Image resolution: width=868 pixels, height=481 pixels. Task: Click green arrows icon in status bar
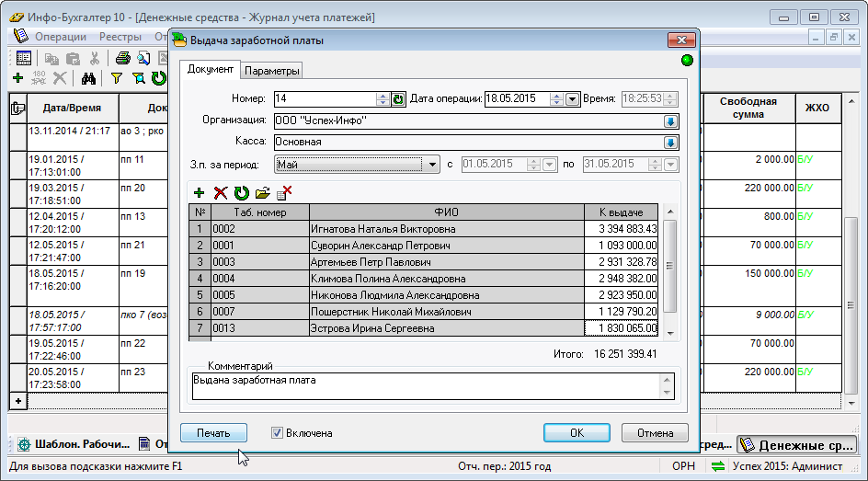718,466
